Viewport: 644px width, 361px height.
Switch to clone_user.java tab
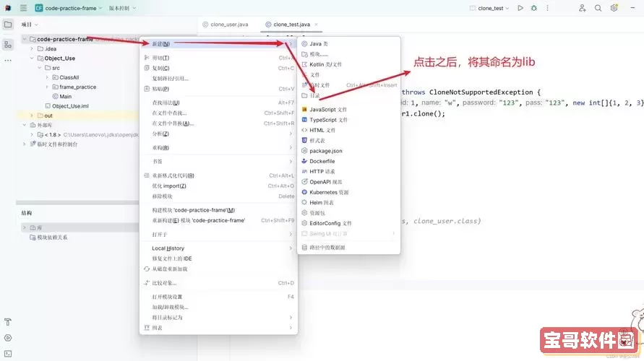(226, 25)
